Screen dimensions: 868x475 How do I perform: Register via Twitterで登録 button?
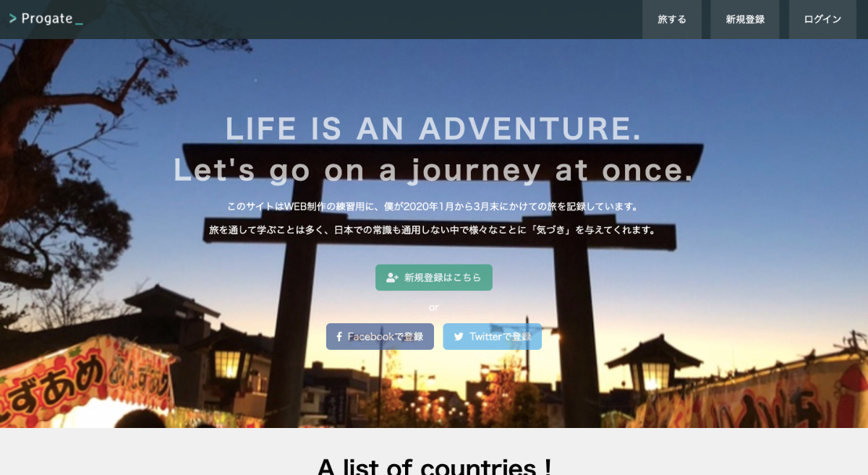pos(493,337)
